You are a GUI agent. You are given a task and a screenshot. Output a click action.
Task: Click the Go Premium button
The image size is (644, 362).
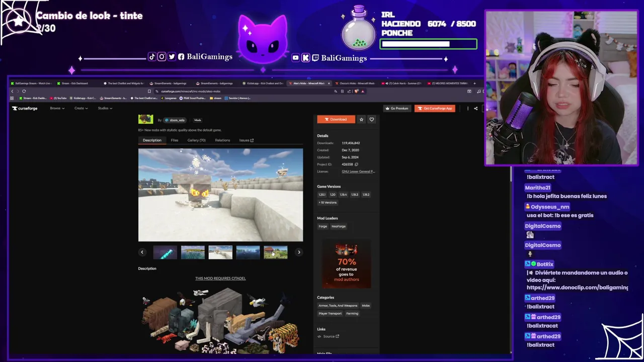(397, 108)
